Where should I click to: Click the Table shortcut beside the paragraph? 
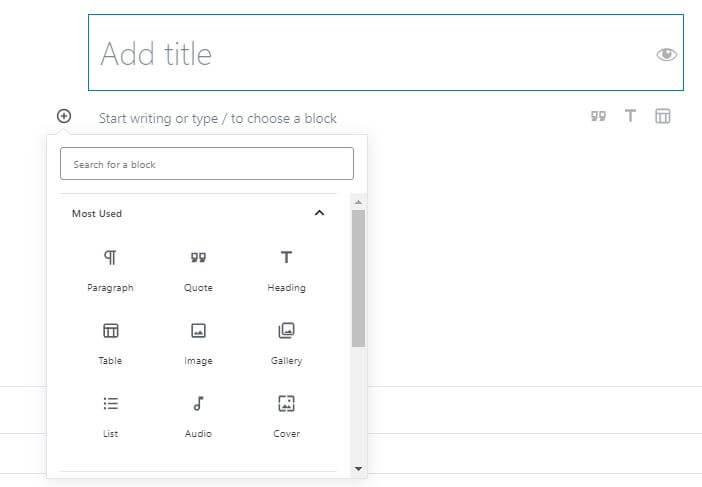point(663,116)
